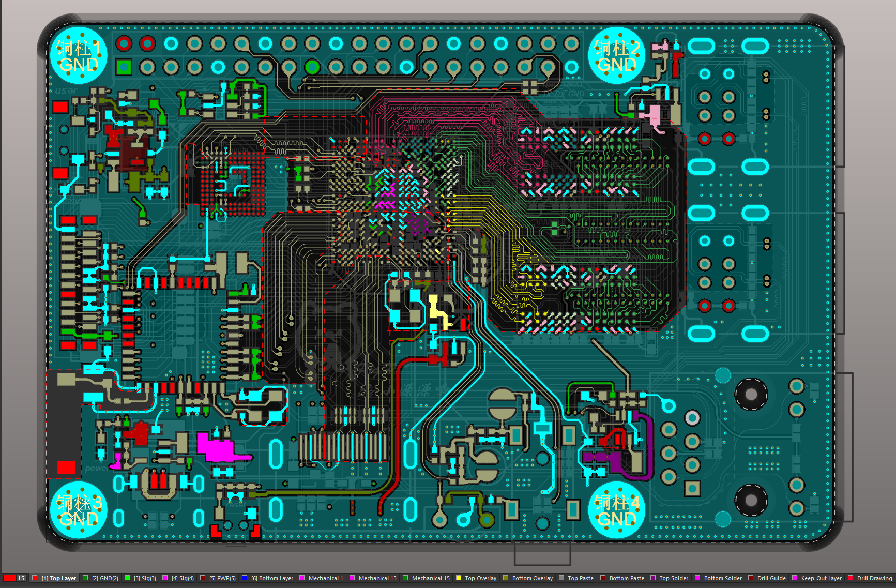Switch to the [4] Sig(4) layer
The height and width of the screenshot is (588, 896).
(183, 578)
